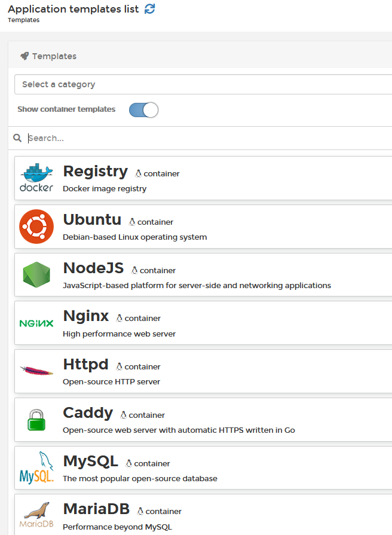Focus the template Search field
Image resolution: width=392 pixels, height=535 pixels.
(x=203, y=138)
